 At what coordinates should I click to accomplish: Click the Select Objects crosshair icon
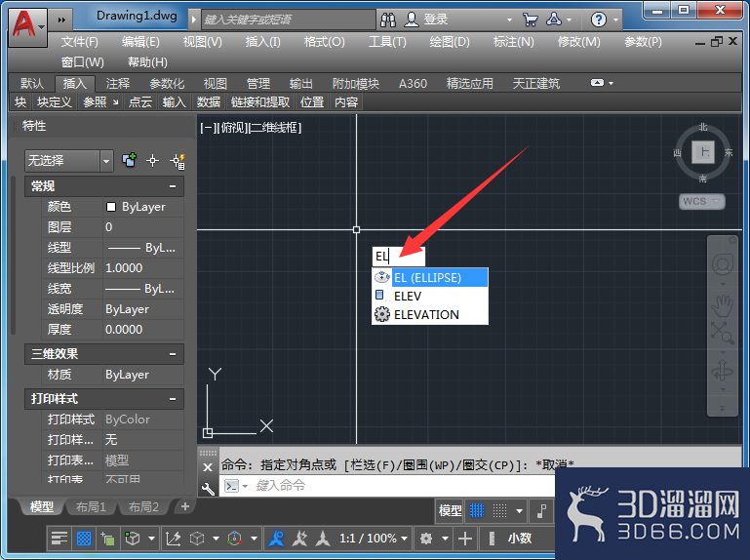tap(152, 161)
